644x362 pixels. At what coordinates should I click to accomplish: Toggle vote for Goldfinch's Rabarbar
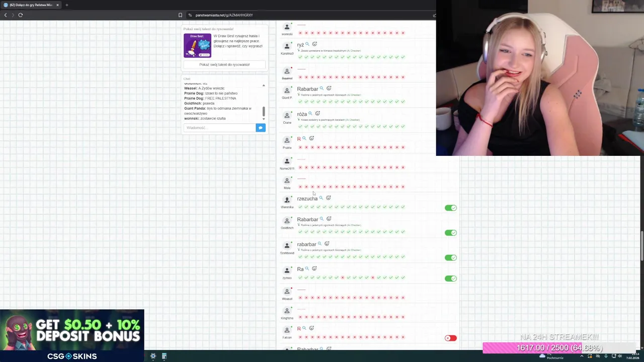451,233
